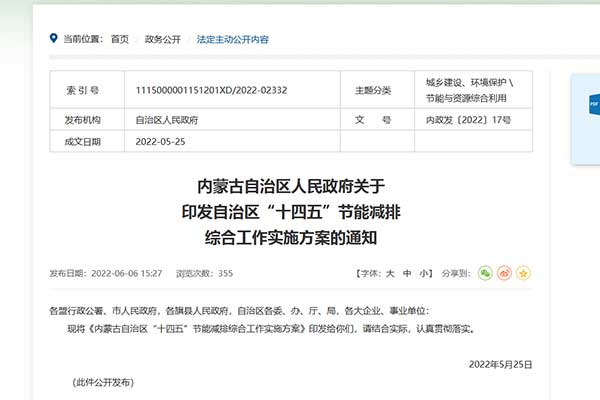The height and width of the screenshot is (400, 600).
Task: Share via the yellow star Qzone icon
Action: tap(522, 273)
